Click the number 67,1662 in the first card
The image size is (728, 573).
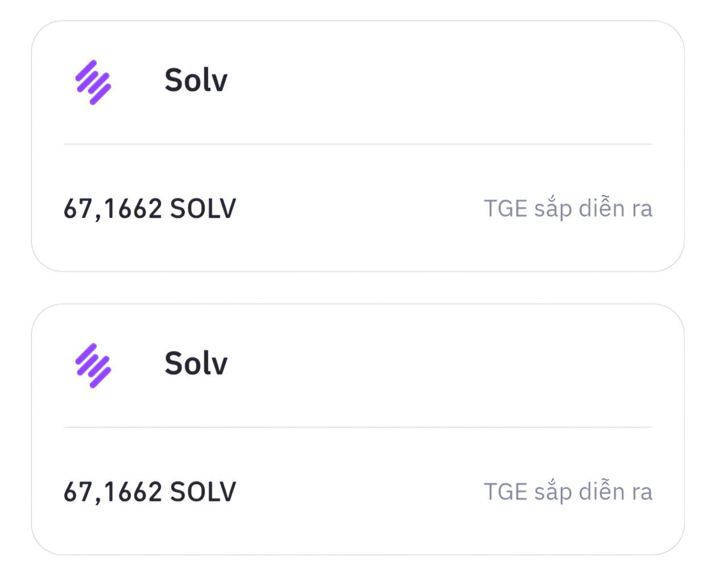[113, 209]
